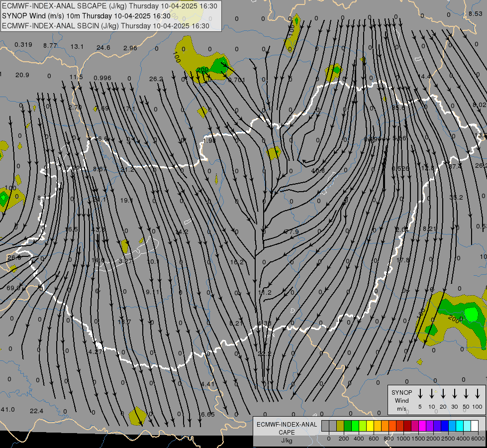Pick the olive swatch in the CAPE color bar
487x448 pixels.
[340, 426]
